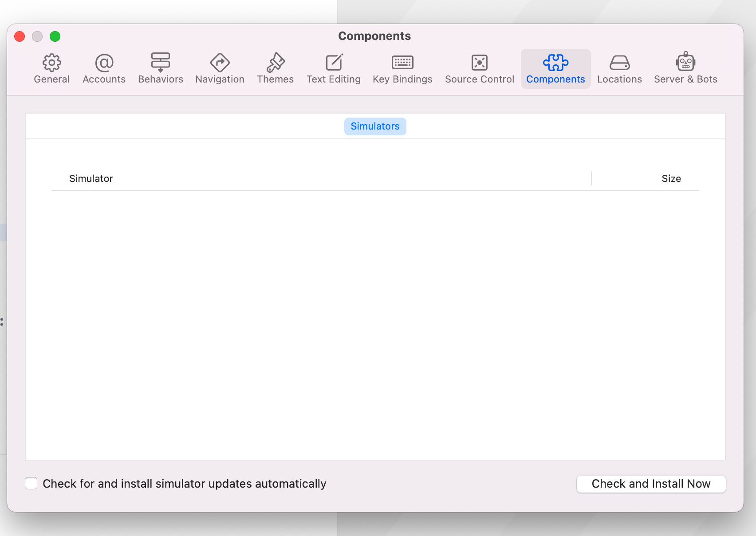Open Locations preferences pane
Viewport: 756px width, 536px height.
coord(619,69)
